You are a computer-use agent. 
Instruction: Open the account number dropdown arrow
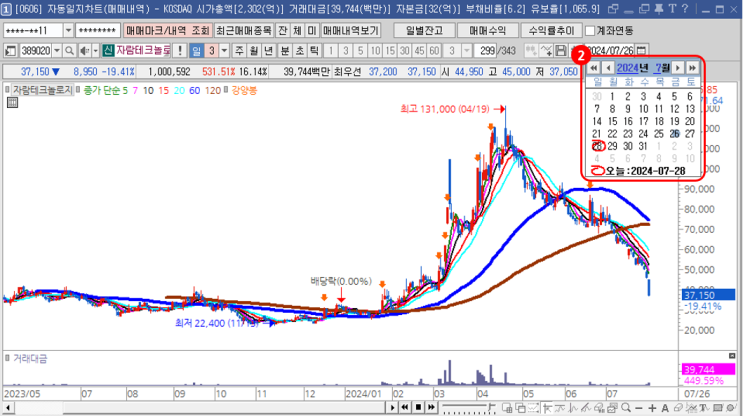(68, 30)
